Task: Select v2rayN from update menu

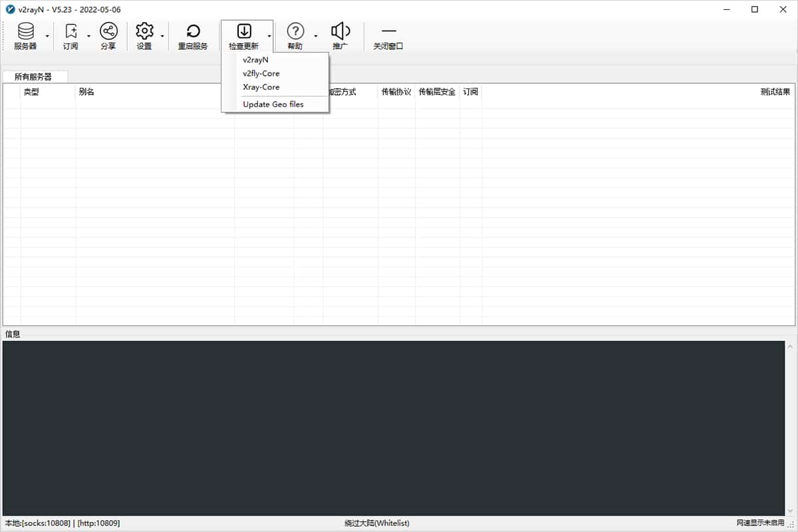Action: (255, 60)
